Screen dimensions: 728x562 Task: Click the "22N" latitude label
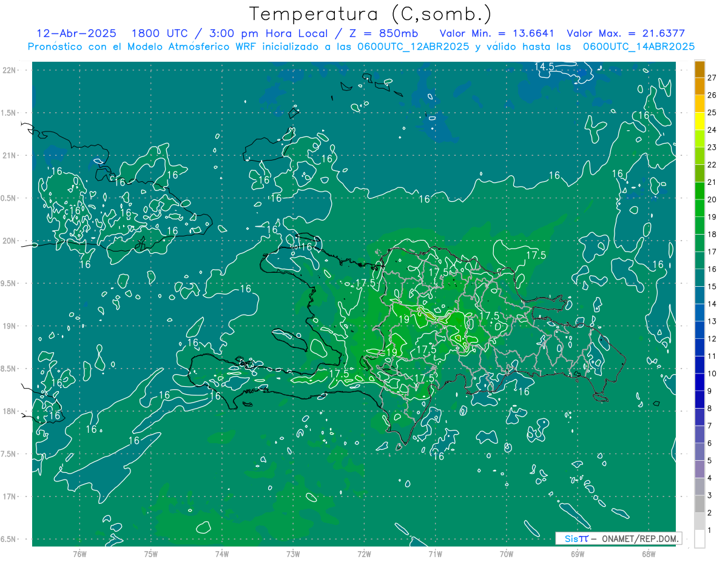click(10, 70)
